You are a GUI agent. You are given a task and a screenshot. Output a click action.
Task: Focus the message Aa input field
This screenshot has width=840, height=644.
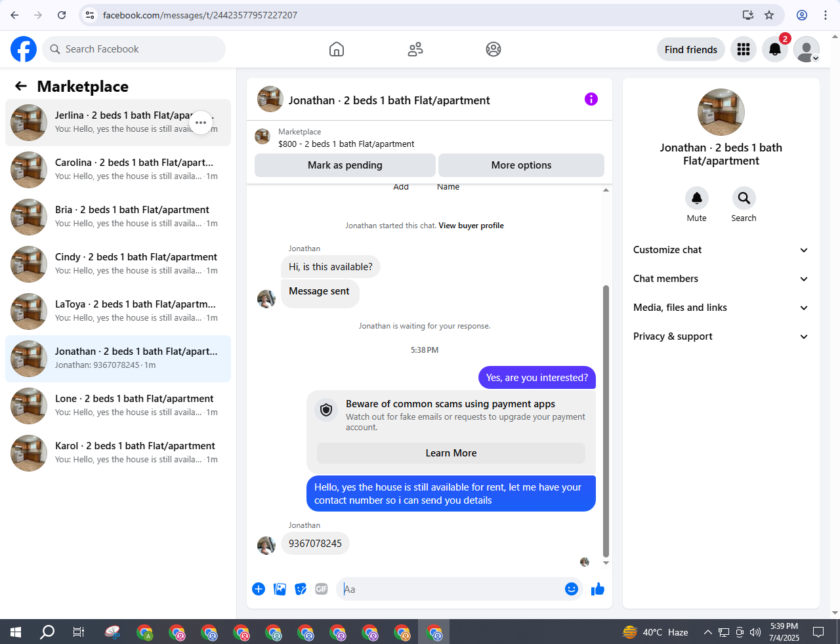450,589
